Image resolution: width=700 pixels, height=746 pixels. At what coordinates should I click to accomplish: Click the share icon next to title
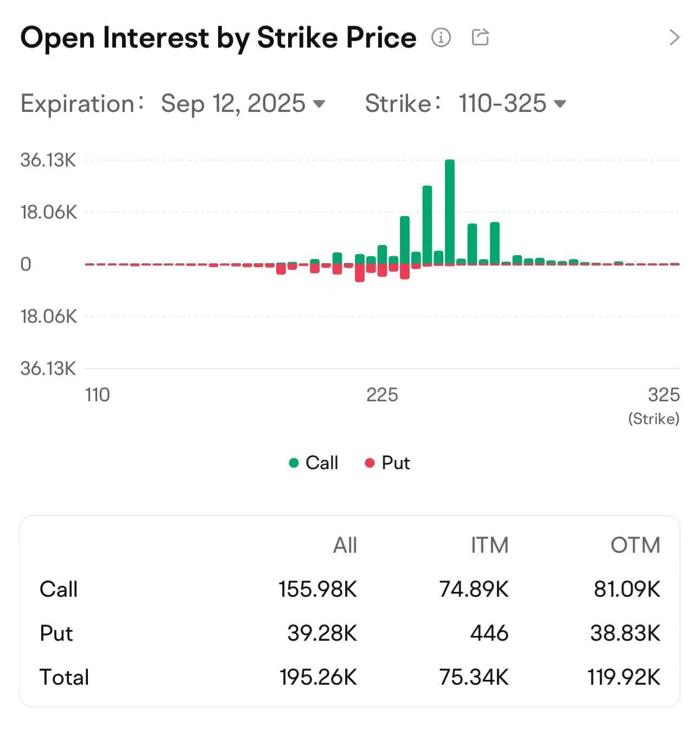click(x=480, y=37)
